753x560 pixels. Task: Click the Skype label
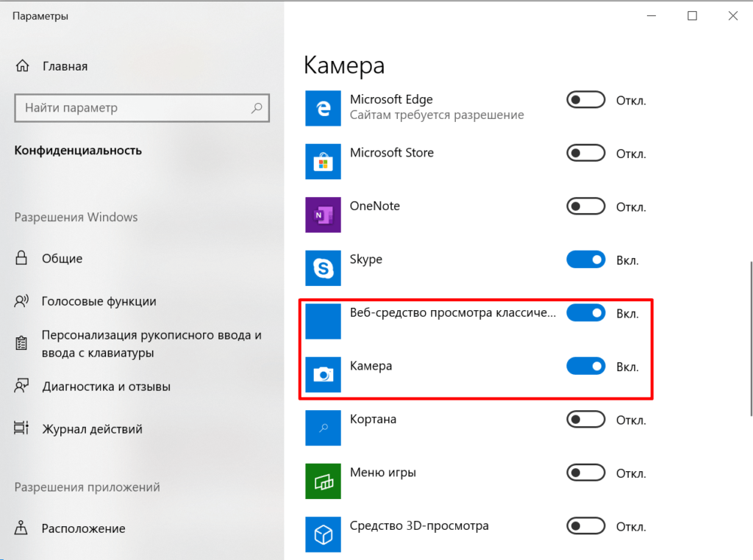click(366, 259)
